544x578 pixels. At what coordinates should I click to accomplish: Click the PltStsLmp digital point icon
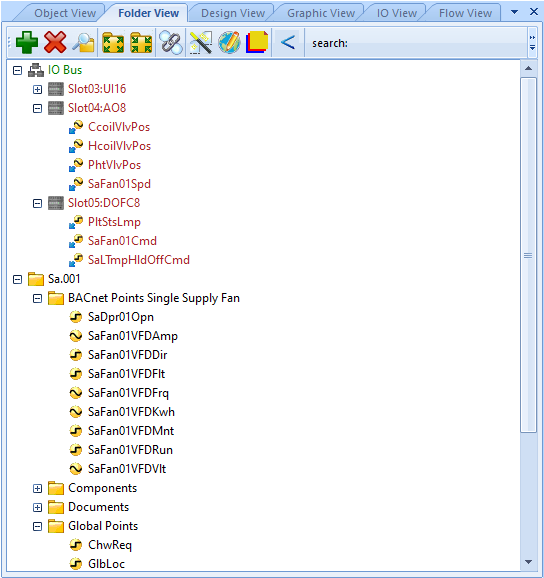coord(76,222)
